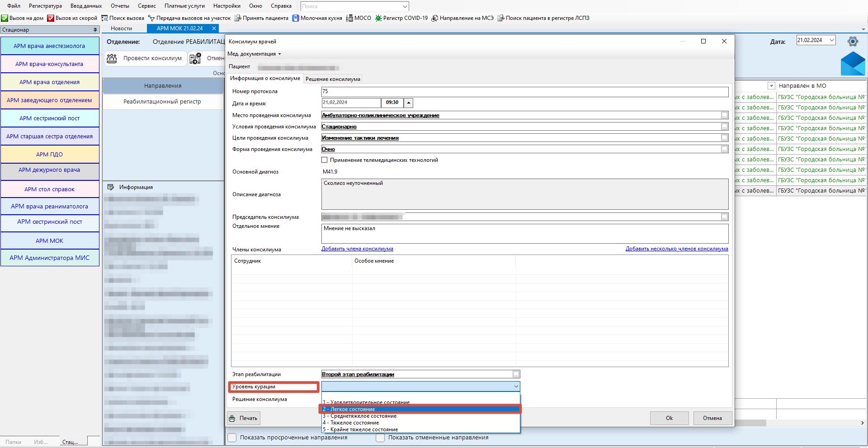Switch to the Новости tab
The width and height of the screenshot is (868, 448).
tap(121, 28)
